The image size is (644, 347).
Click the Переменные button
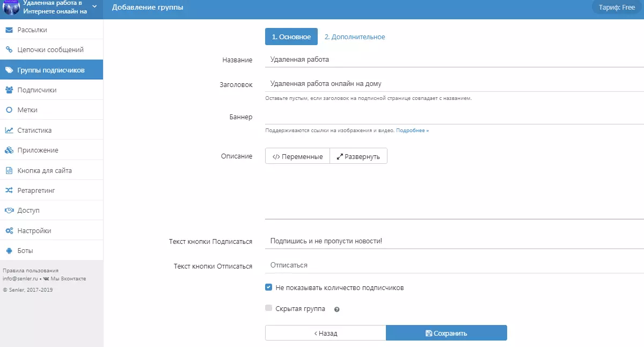point(297,156)
